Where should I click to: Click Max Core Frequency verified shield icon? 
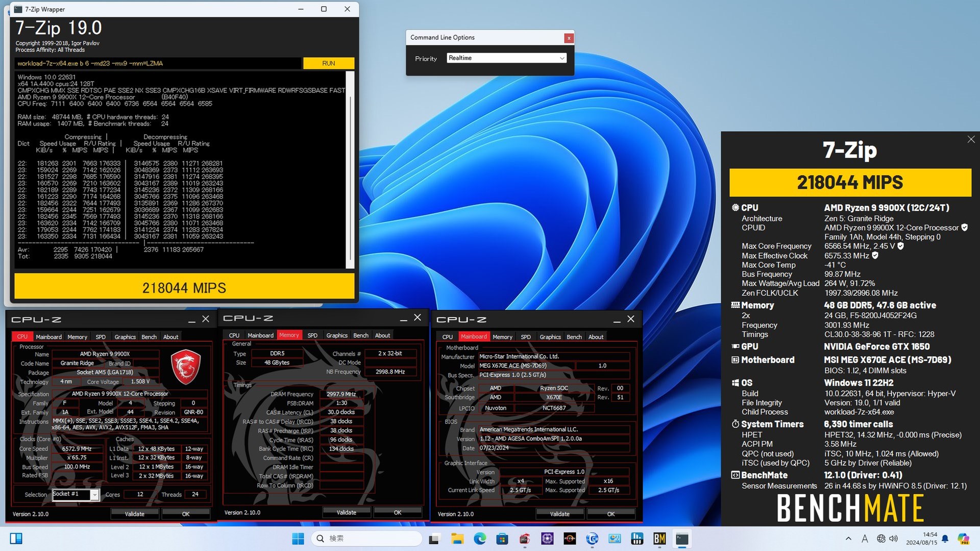point(900,246)
